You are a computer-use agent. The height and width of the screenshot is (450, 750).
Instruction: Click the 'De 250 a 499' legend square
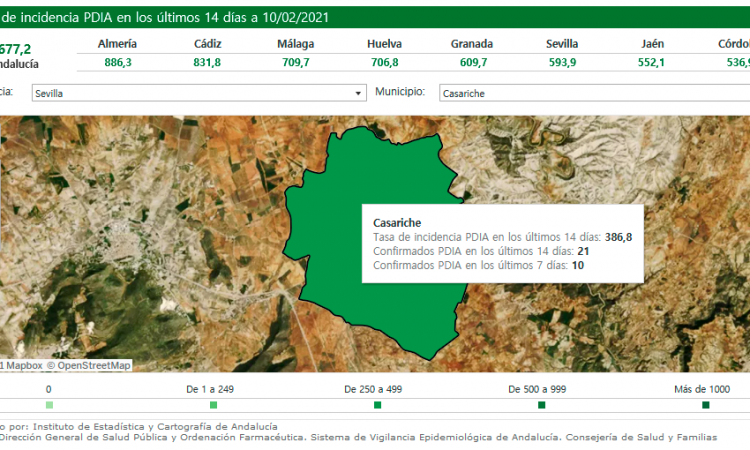click(377, 405)
